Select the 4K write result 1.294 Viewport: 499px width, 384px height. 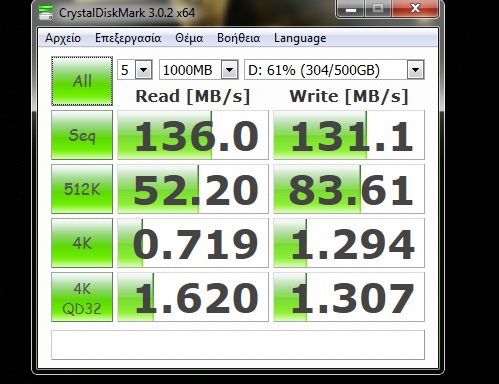click(349, 243)
